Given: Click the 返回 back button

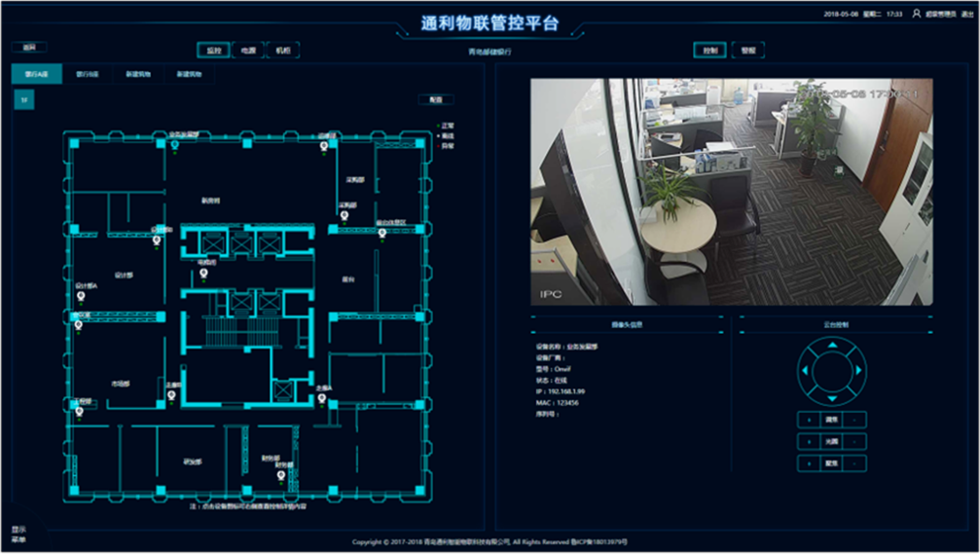Looking at the screenshot, I should click(x=28, y=47).
